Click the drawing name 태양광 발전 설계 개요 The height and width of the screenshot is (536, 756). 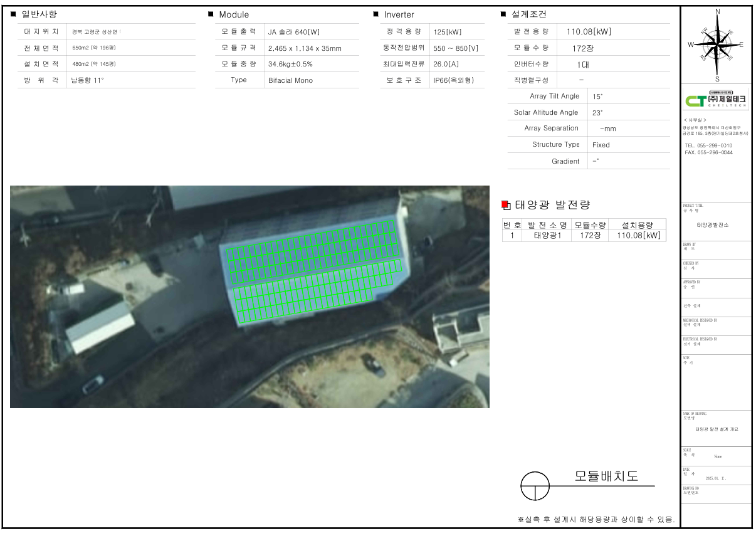click(x=717, y=429)
